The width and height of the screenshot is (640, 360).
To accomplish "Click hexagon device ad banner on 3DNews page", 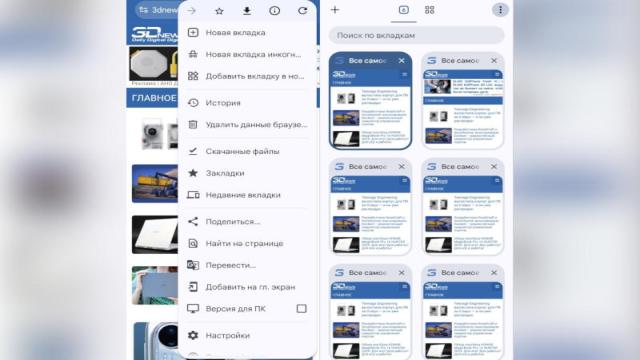I will tap(154, 64).
